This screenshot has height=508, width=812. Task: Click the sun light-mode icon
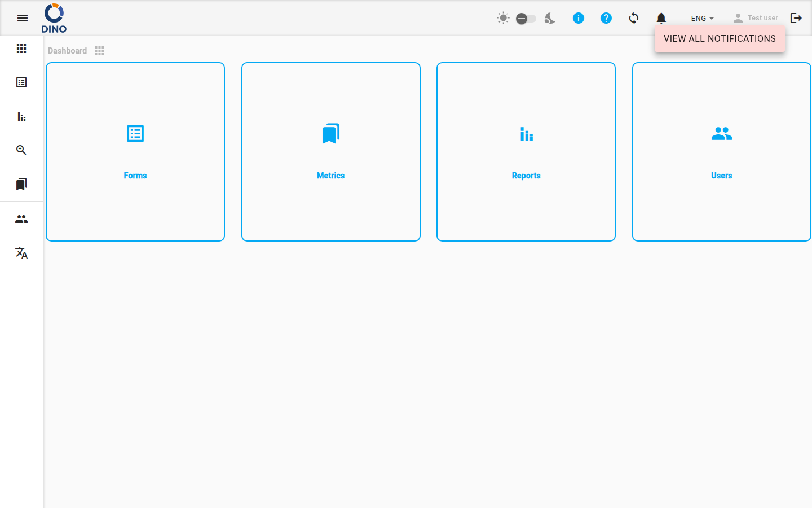(504, 18)
